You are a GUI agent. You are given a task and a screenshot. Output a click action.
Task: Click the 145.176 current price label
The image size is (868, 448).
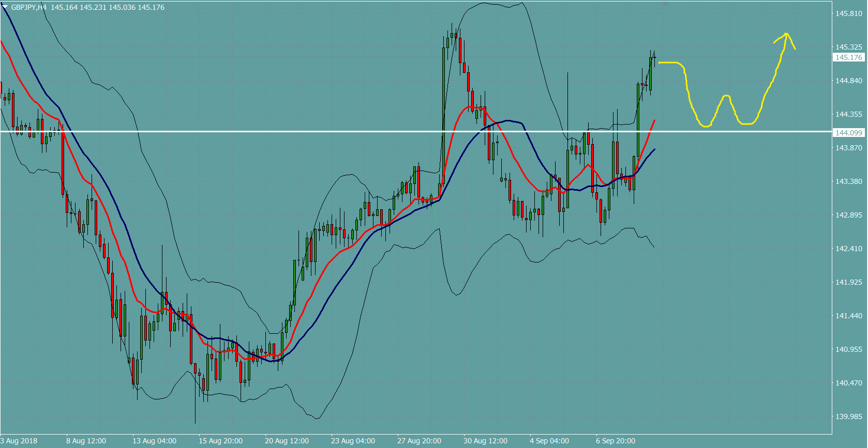pyautogui.click(x=849, y=57)
